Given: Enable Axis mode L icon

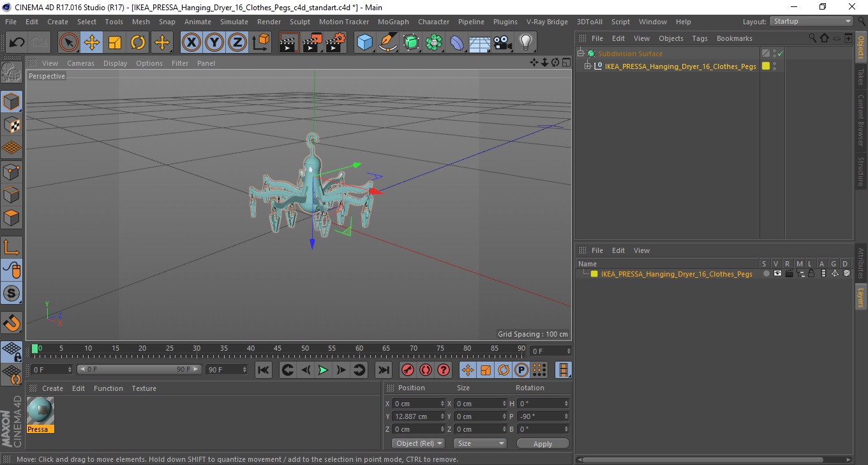Looking at the screenshot, I should coord(11,247).
